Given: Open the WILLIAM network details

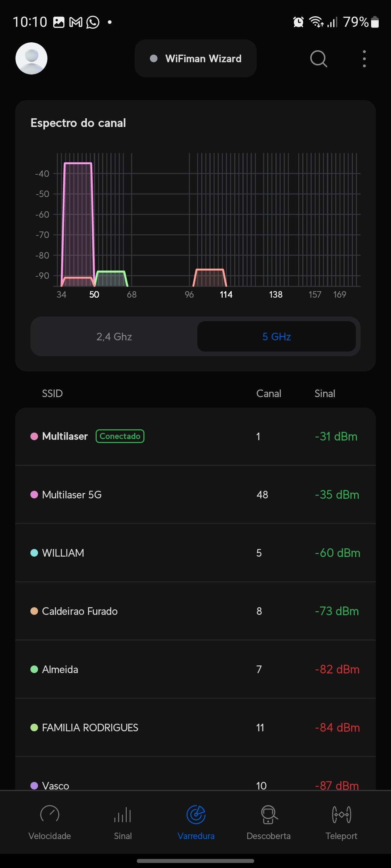Looking at the screenshot, I should (x=195, y=553).
